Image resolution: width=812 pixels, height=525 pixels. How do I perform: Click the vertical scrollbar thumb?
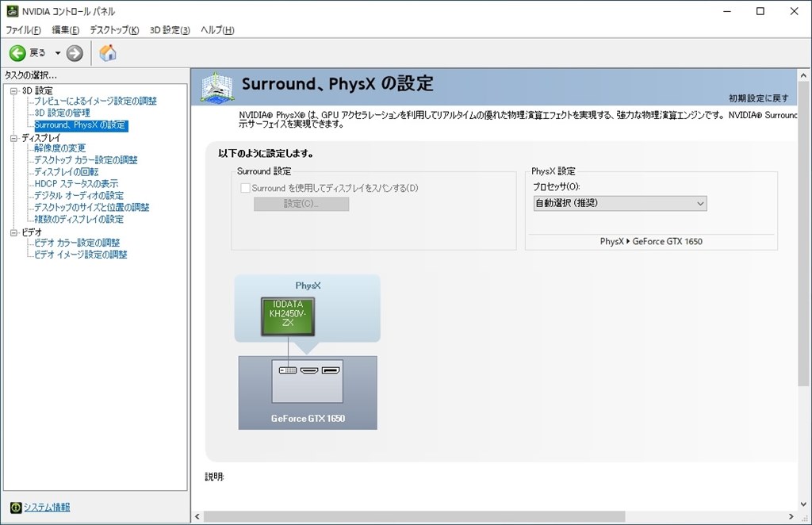tap(803, 234)
